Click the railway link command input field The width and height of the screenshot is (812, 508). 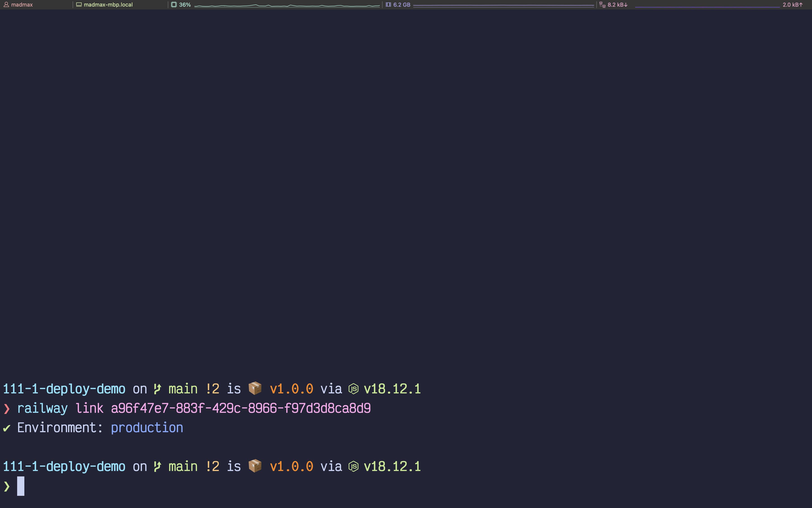(193, 408)
